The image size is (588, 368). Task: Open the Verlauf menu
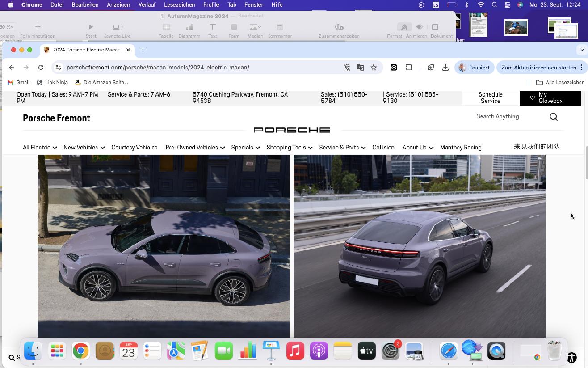tap(147, 5)
